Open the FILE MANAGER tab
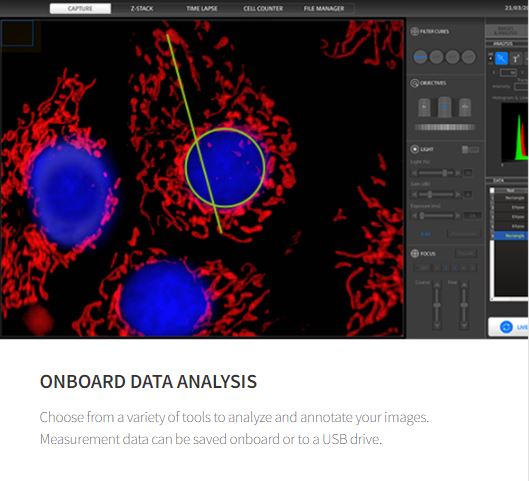Screen dimensions: 529x481 pos(324,8)
